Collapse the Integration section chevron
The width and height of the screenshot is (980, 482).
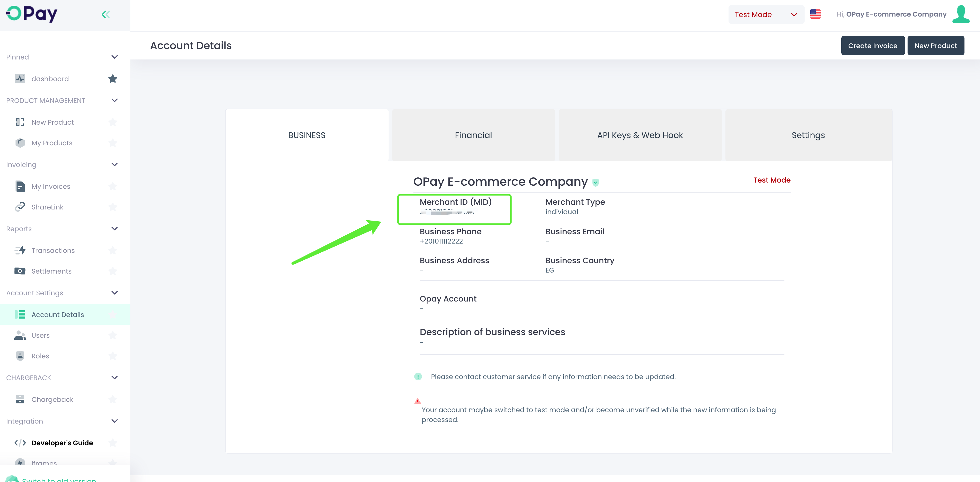115,421
